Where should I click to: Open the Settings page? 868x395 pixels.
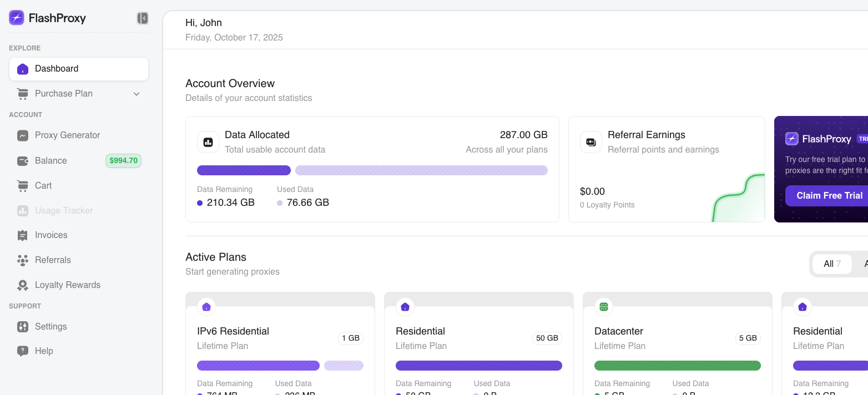(51, 327)
